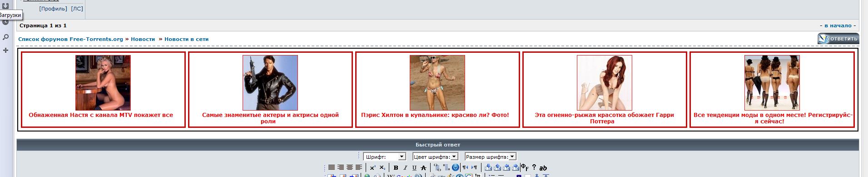This screenshot has height=177, width=868.
Task: Click the ОТВЕТИТЬ reply button
Action: (838, 39)
